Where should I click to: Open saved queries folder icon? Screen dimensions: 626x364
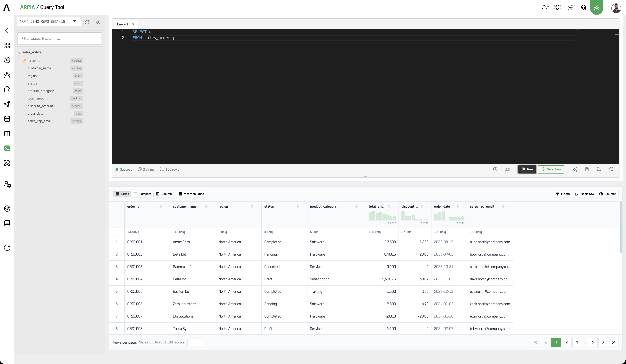point(599,169)
